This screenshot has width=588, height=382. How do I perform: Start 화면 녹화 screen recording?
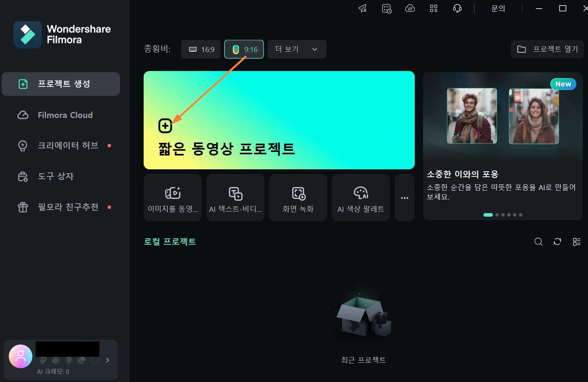tap(298, 198)
